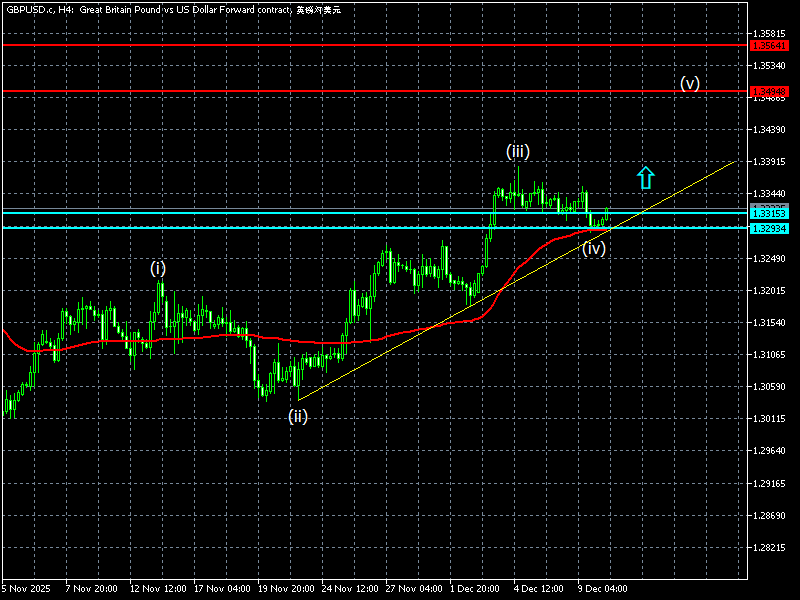This screenshot has width=800, height=600.
Task: Click the 1 Dec 20:00 time label
Action: [474, 589]
